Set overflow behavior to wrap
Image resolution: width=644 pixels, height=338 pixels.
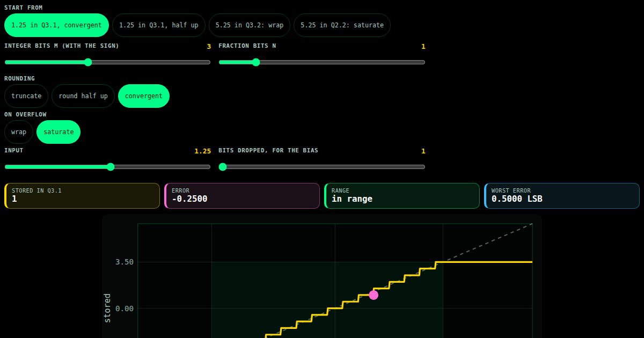pyautogui.click(x=19, y=132)
